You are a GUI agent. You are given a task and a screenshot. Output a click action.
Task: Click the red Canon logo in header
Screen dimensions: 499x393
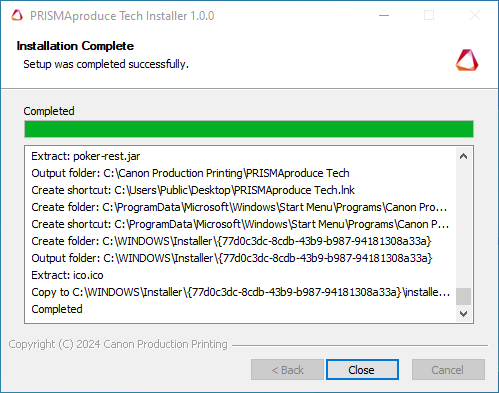pos(467,60)
